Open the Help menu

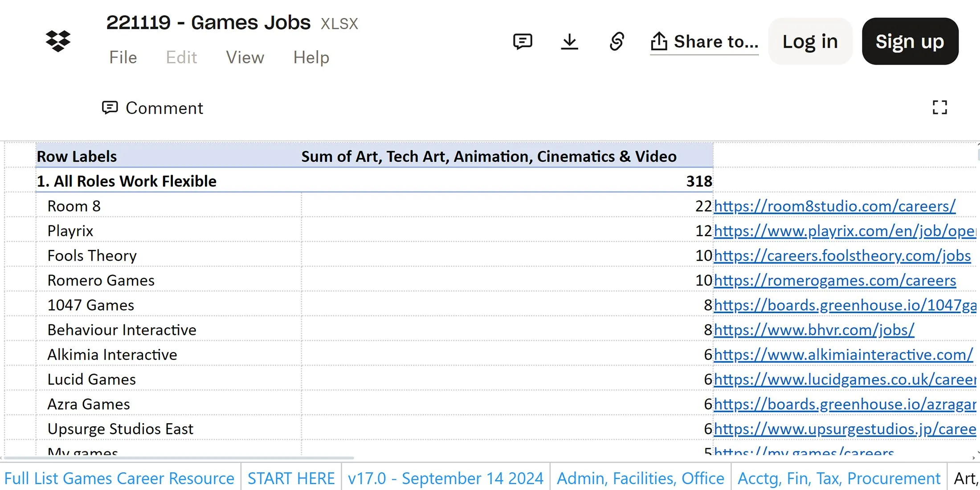pos(311,57)
